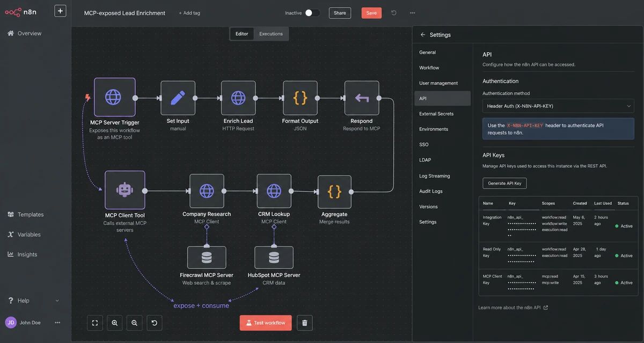Viewport: 644px width, 343px height.
Task: Open Overview home icon
Action: 10,33
